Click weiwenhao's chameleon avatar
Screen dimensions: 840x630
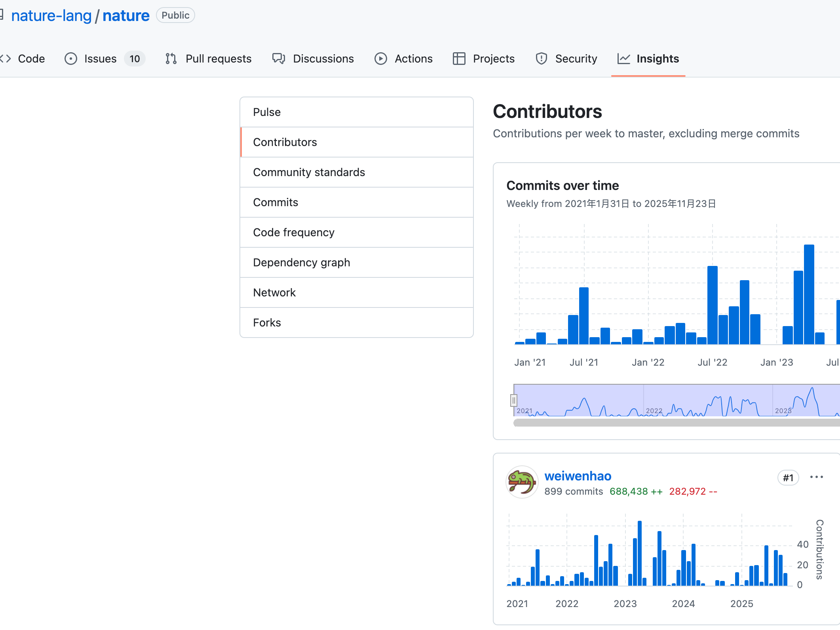[x=522, y=482]
